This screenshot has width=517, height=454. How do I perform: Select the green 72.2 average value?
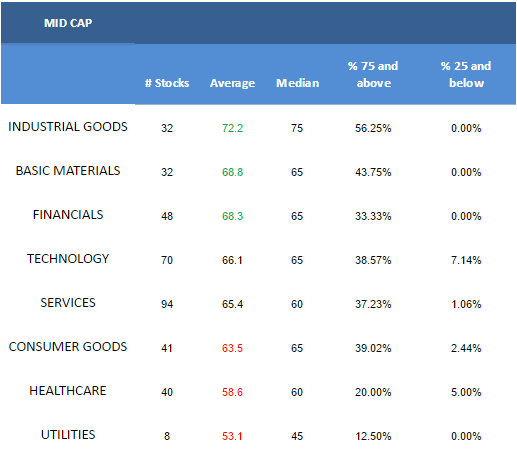(233, 128)
